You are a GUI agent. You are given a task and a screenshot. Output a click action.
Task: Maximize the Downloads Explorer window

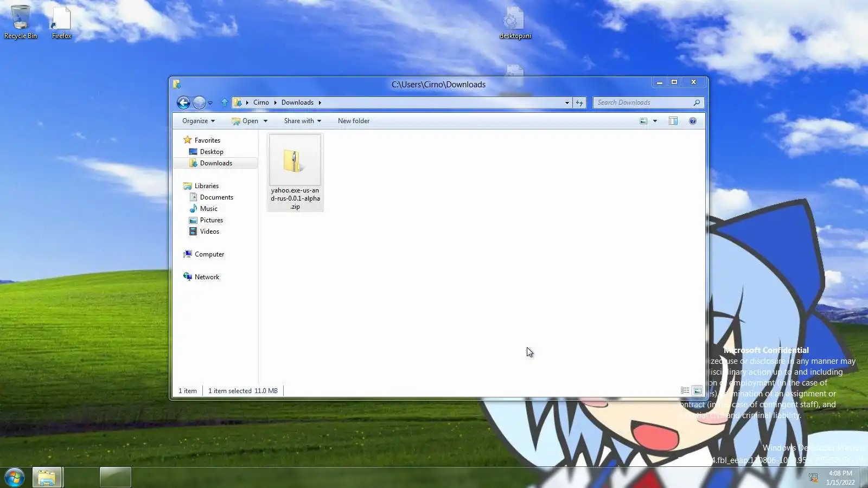(674, 82)
